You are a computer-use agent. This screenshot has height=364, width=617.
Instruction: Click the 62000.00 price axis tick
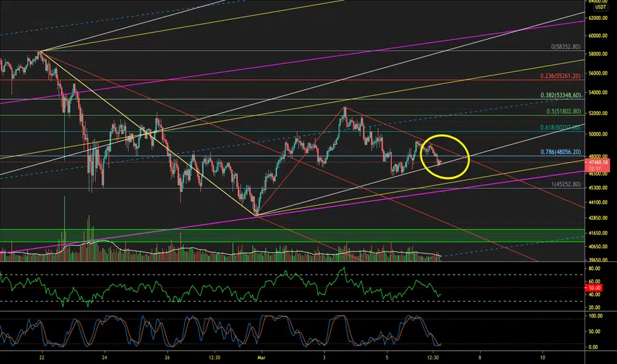pyautogui.click(x=598, y=18)
